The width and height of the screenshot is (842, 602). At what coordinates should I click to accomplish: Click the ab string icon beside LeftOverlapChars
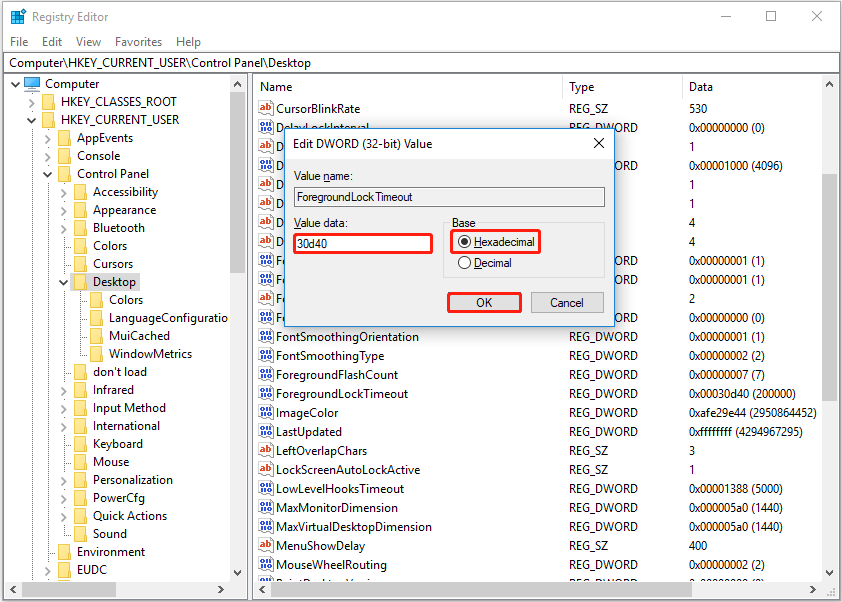(265, 450)
